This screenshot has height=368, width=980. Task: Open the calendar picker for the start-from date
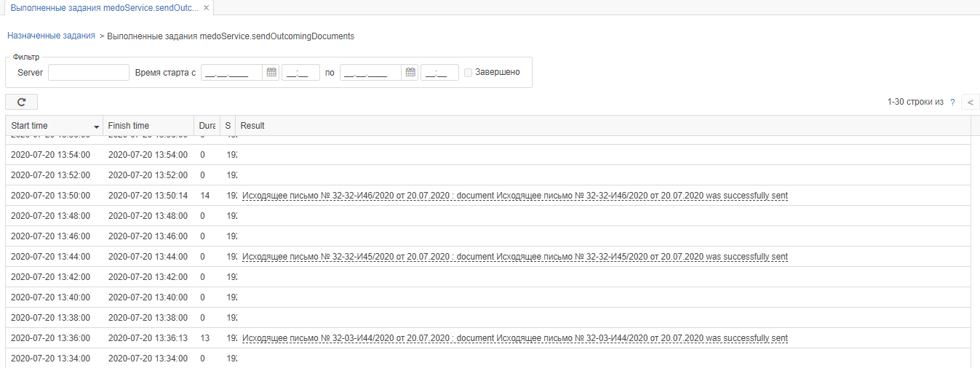[x=271, y=73]
